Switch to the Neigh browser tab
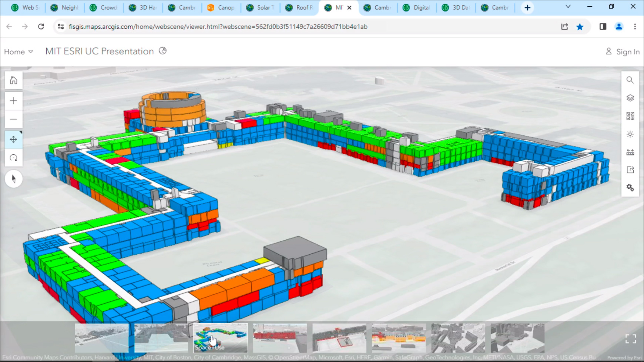644x362 pixels. (64, 7)
